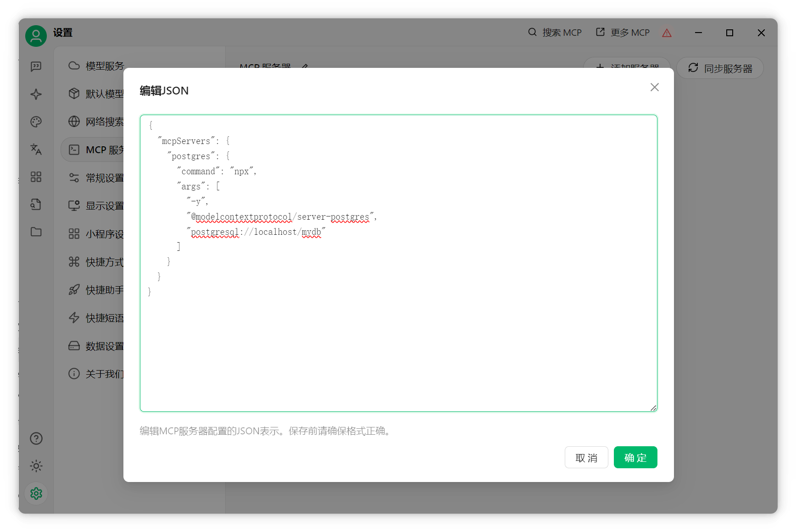Click the settings gear icon in sidebar

click(x=36, y=493)
